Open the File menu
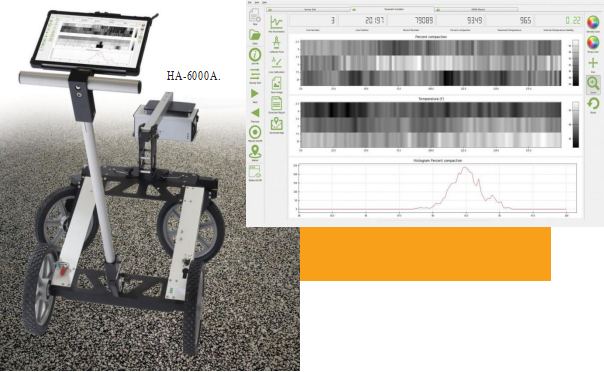The image size is (604, 372). pos(250,3)
